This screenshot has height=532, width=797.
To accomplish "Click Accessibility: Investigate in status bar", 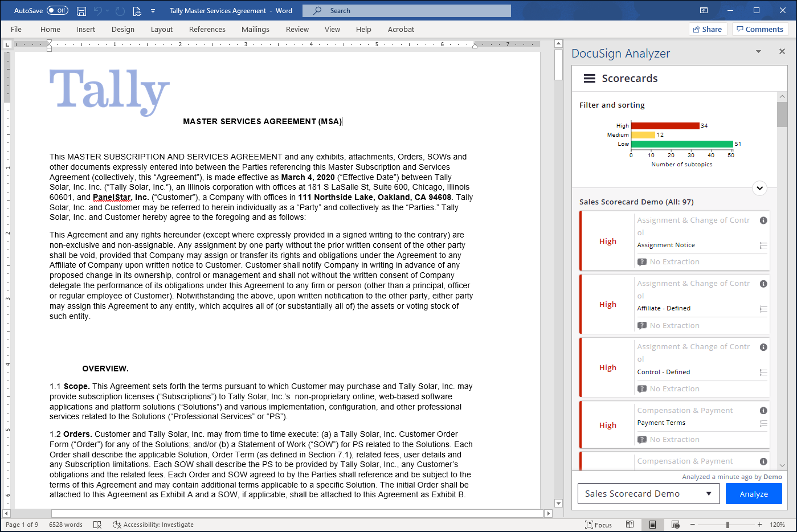I will pos(153,525).
